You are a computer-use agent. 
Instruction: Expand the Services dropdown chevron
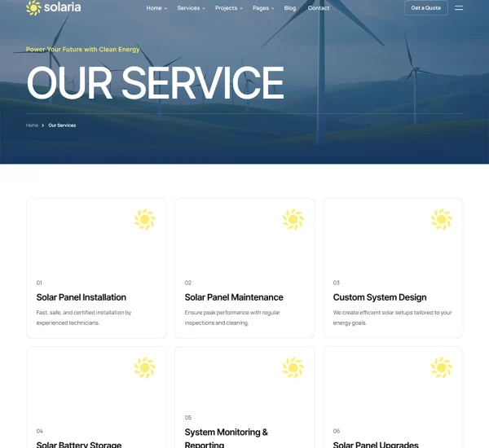(204, 8)
